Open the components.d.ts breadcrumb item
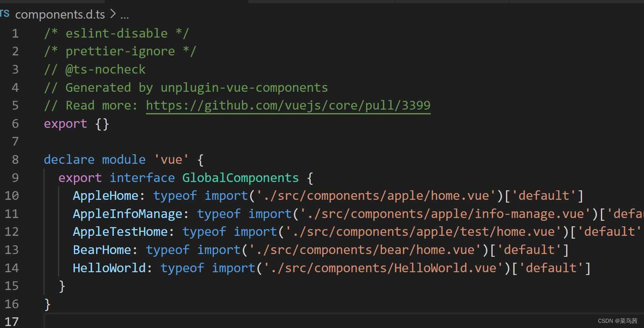The image size is (644, 328). coord(60,15)
